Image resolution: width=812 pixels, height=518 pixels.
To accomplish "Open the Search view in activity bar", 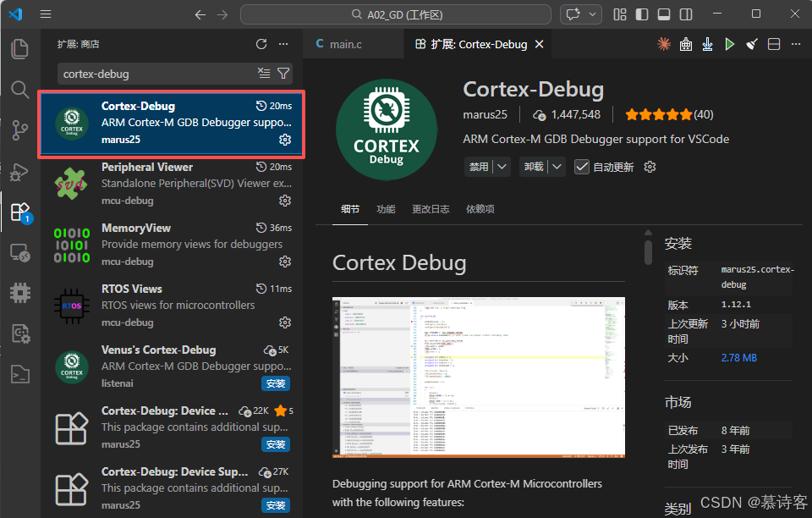I will click(x=19, y=90).
